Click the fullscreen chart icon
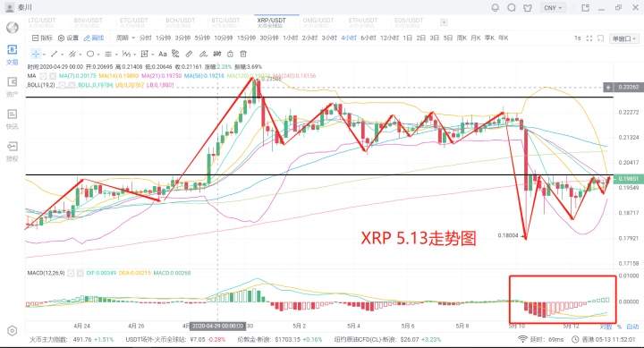 (x=589, y=38)
